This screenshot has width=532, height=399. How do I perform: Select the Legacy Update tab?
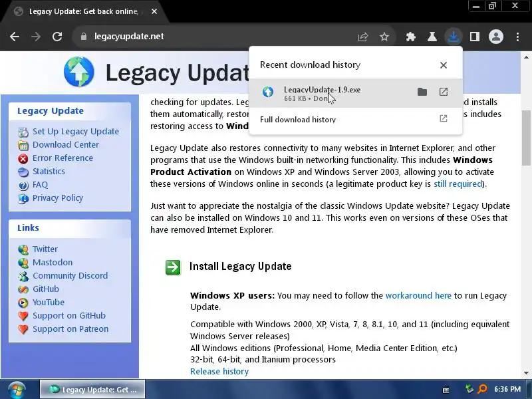[x=83, y=11]
